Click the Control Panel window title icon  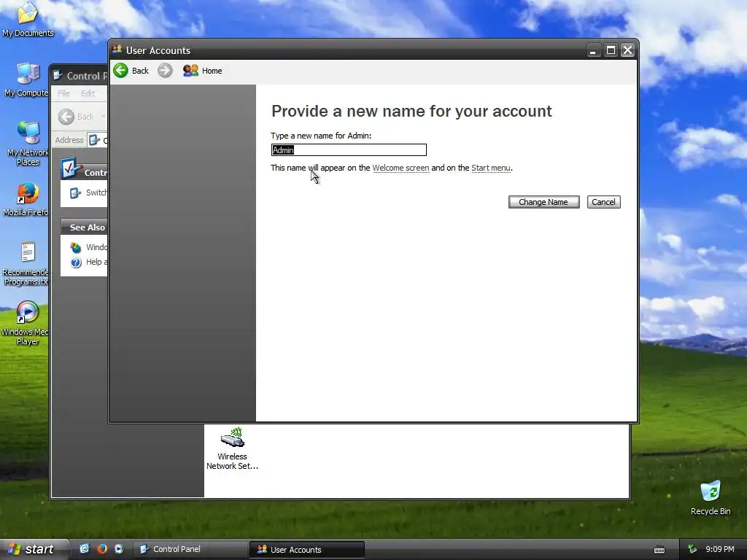tap(58, 75)
